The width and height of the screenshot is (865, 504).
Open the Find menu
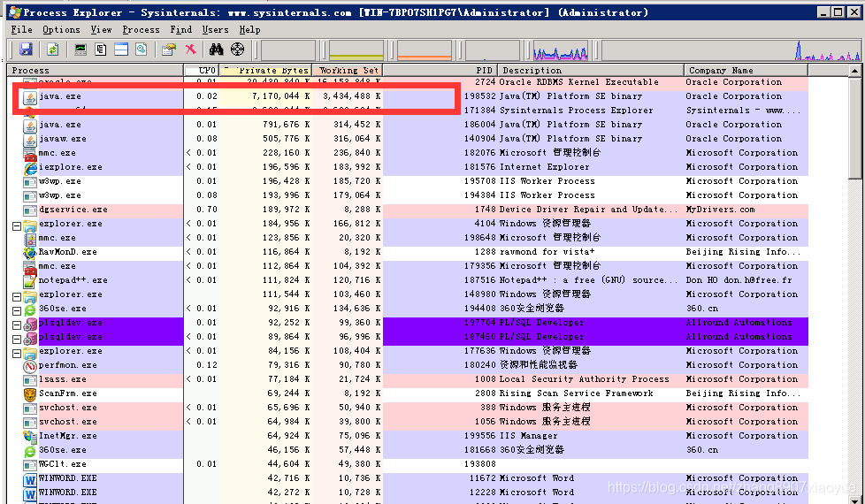pyautogui.click(x=181, y=30)
